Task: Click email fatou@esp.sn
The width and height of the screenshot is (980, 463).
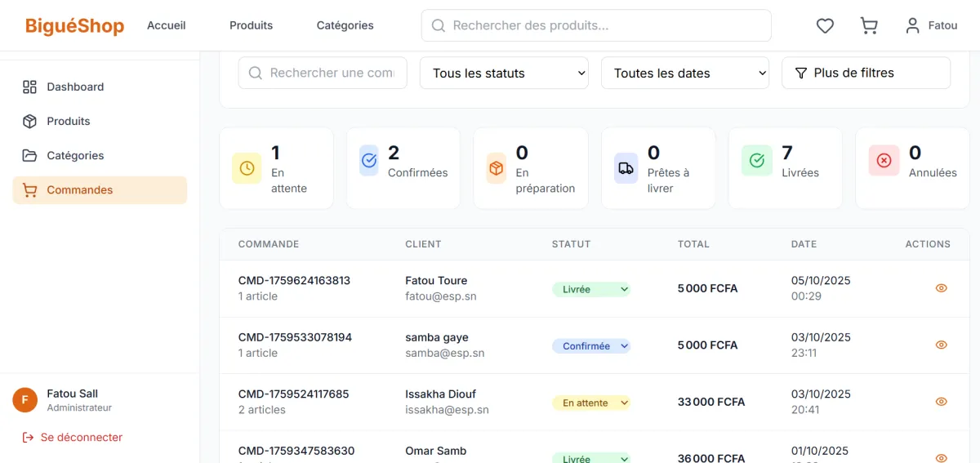Action: click(x=441, y=296)
